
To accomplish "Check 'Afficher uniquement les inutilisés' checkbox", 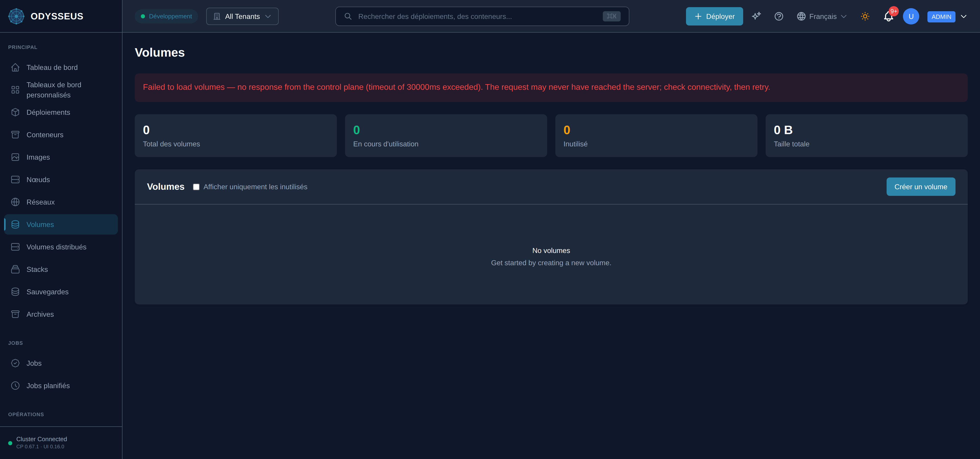I will pos(196,187).
